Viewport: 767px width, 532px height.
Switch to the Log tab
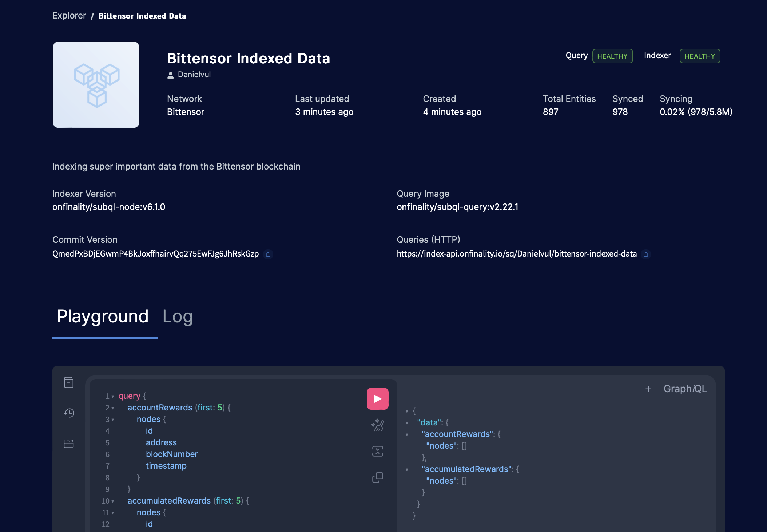click(178, 316)
